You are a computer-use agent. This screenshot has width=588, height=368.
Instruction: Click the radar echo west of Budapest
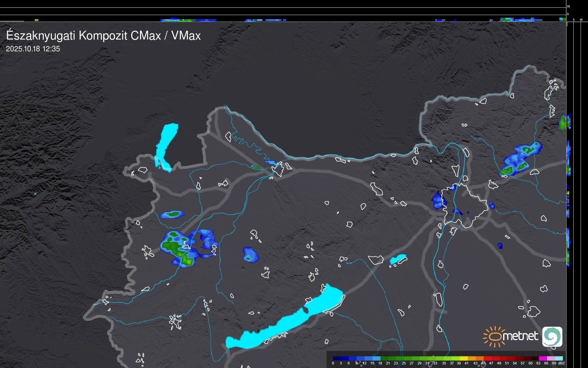point(438,201)
